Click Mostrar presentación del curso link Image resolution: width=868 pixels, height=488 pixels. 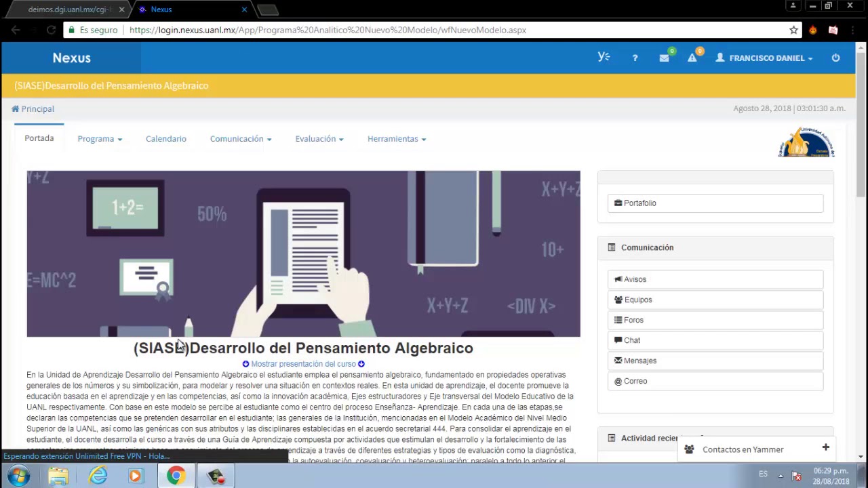pos(303,364)
